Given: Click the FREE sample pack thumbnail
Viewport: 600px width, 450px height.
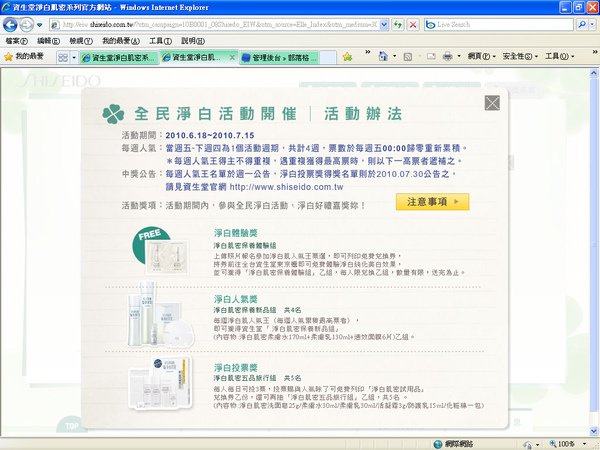Looking at the screenshot, I should click(161, 251).
